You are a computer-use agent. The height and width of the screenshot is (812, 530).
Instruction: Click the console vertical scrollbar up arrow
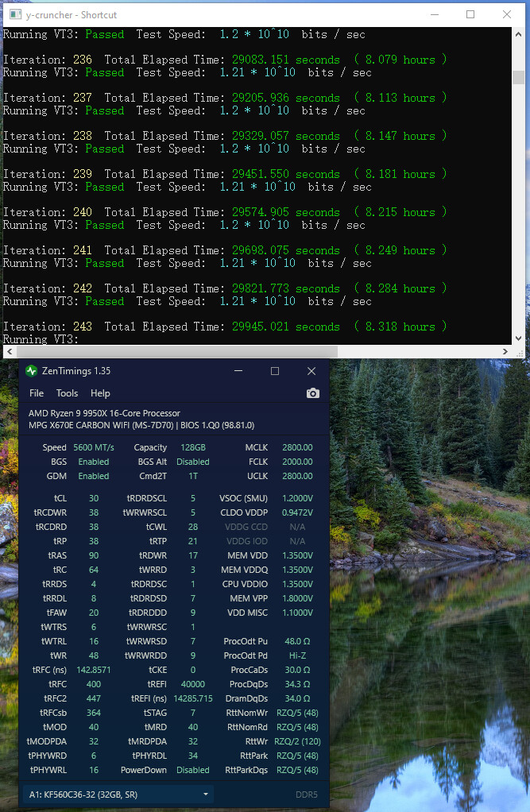coord(518,34)
